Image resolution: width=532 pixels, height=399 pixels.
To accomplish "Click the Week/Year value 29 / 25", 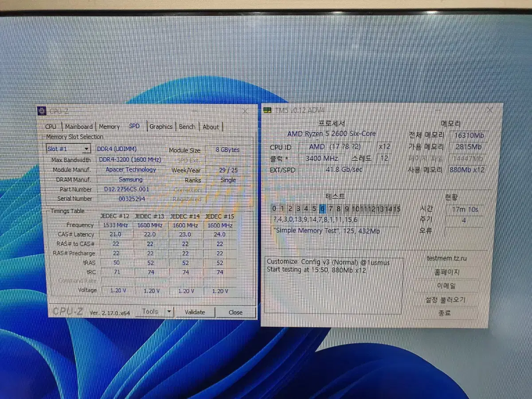I will 228,170.
